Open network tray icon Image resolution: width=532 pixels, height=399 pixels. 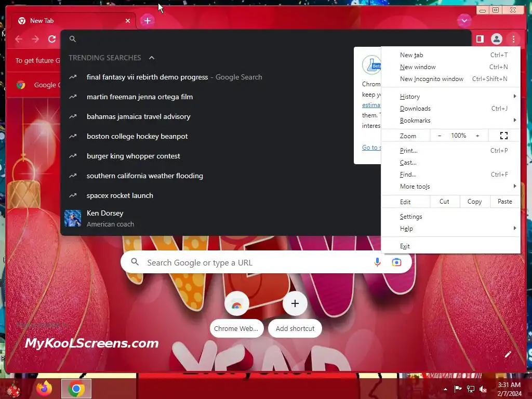pyautogui.click(x=470, y=389)
